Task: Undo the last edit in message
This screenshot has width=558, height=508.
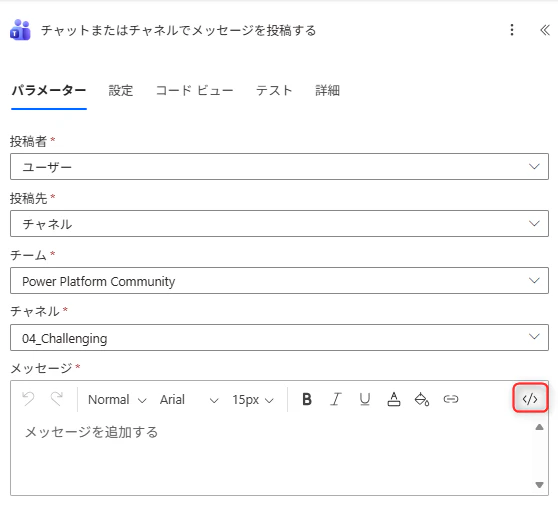Action: (x=28, y=399)
